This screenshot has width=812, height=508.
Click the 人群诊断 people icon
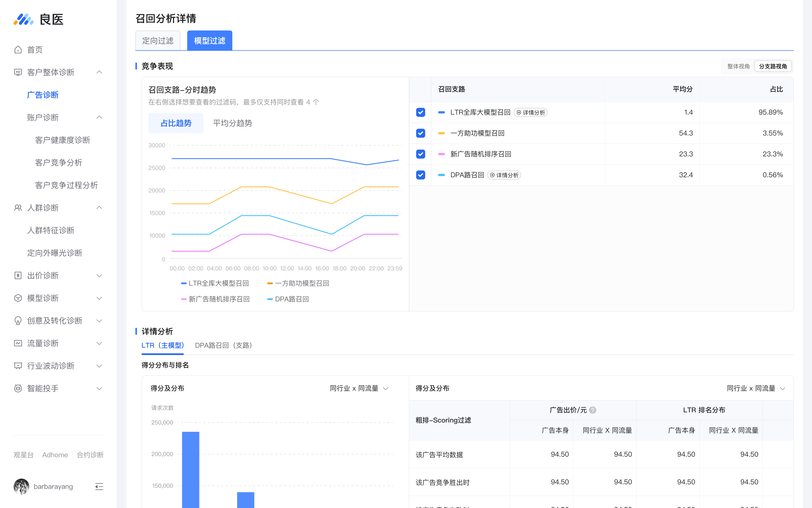[x=18, y=208]
